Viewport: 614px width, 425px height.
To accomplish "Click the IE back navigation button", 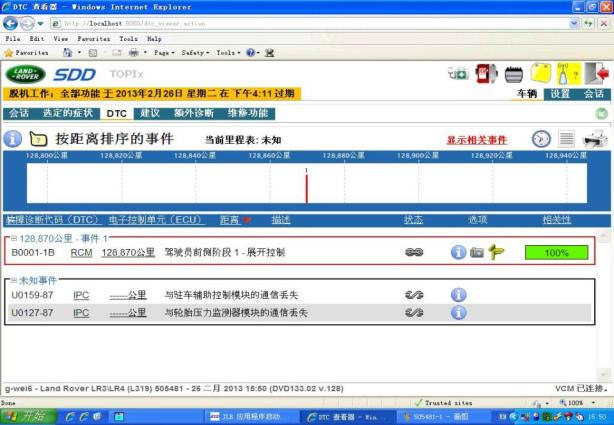I will [11, 24].
